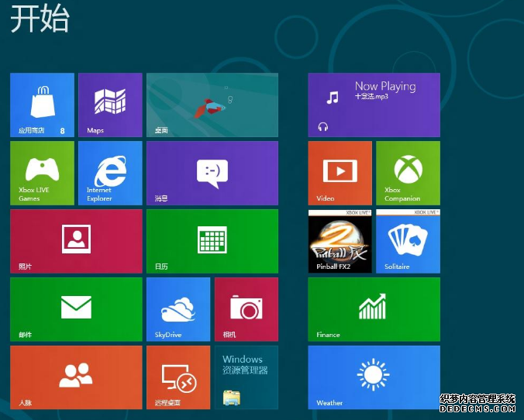Click the 十念法.mp3 track name
Image resolution: width=524 pixels, height=420 pixels.
click(x=371, y=96)
